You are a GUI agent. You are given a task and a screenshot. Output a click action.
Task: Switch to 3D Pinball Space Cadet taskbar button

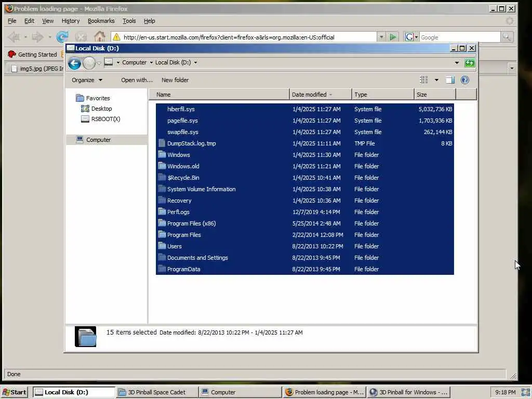(x=157, y=392)
